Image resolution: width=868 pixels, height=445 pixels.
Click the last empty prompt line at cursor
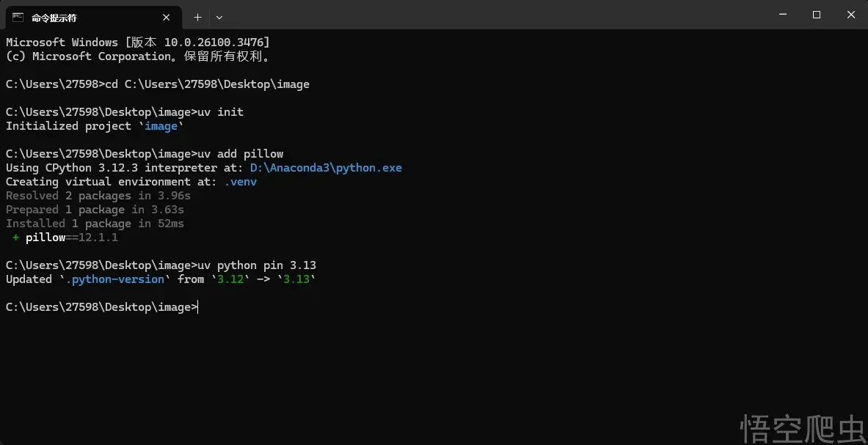(102, 306)
